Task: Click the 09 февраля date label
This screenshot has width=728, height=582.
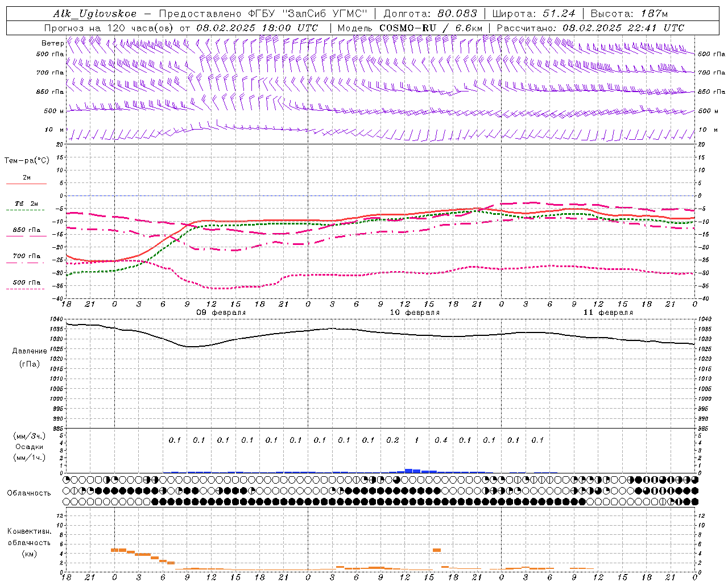Action: coord(221,313)
